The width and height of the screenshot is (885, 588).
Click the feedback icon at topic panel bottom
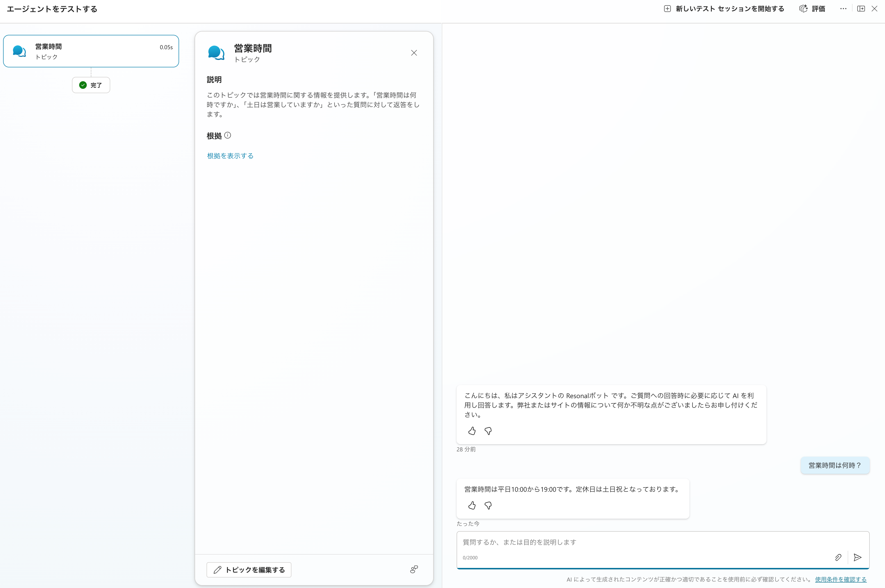click(414, 569)
